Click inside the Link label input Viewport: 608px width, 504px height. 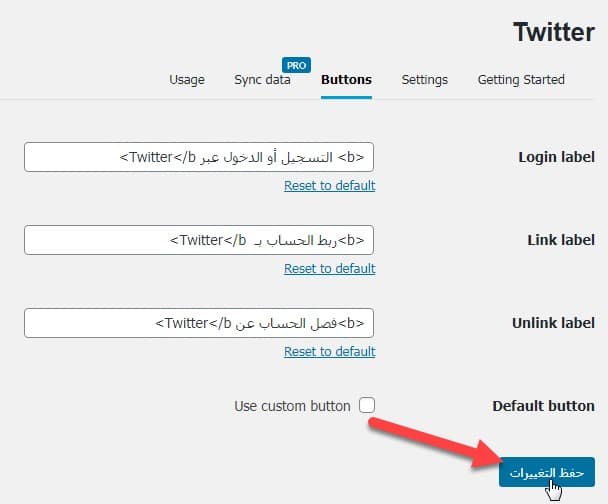point(199,240)
